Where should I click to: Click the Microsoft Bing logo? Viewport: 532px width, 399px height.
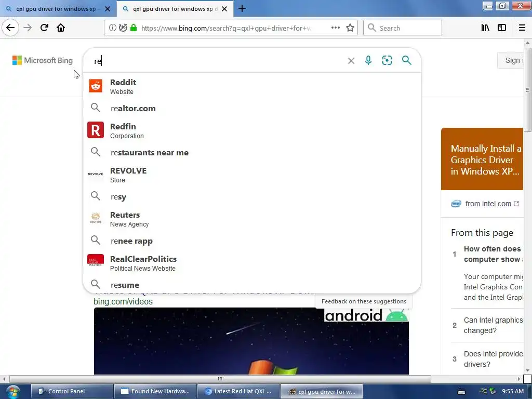point(43,60)
